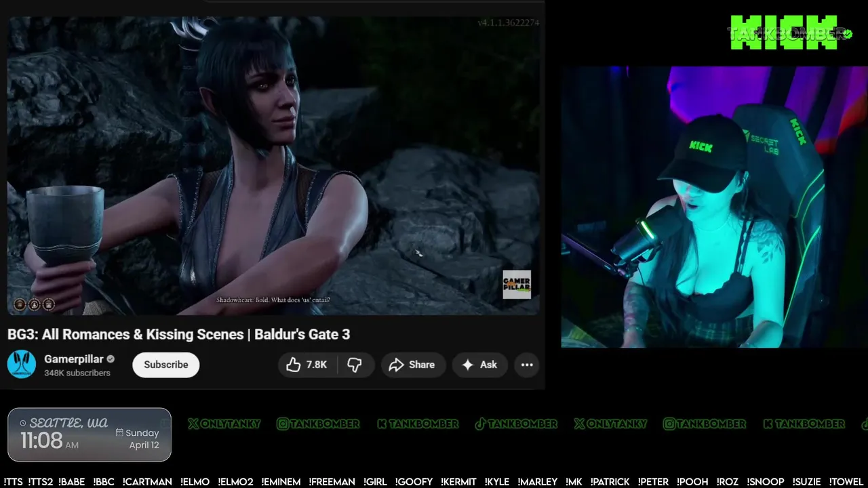868x488 pixels.
Task: Click the Seattle, WA location label
Action: 68,423
